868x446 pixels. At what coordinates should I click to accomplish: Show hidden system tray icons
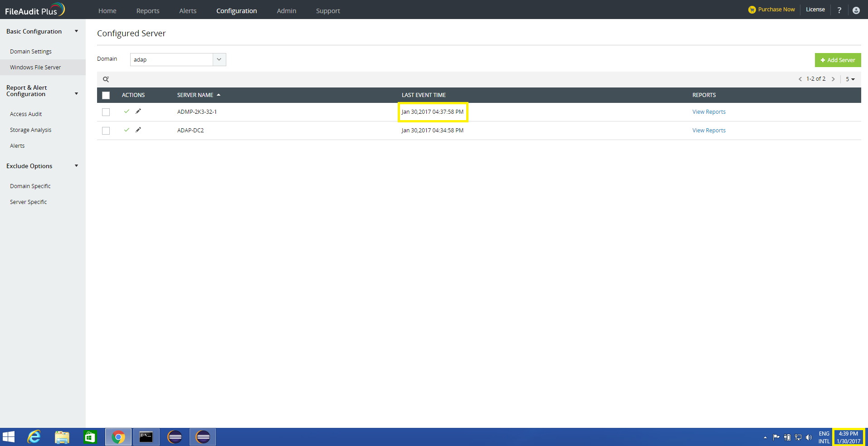pyautogui.click(x=765, y=437)
